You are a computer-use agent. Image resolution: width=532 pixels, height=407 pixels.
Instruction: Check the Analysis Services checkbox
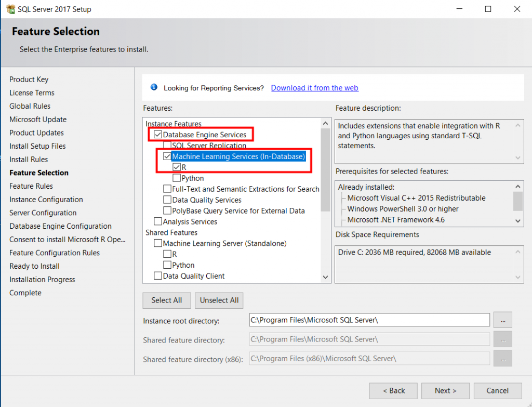[x=158, y=221]
